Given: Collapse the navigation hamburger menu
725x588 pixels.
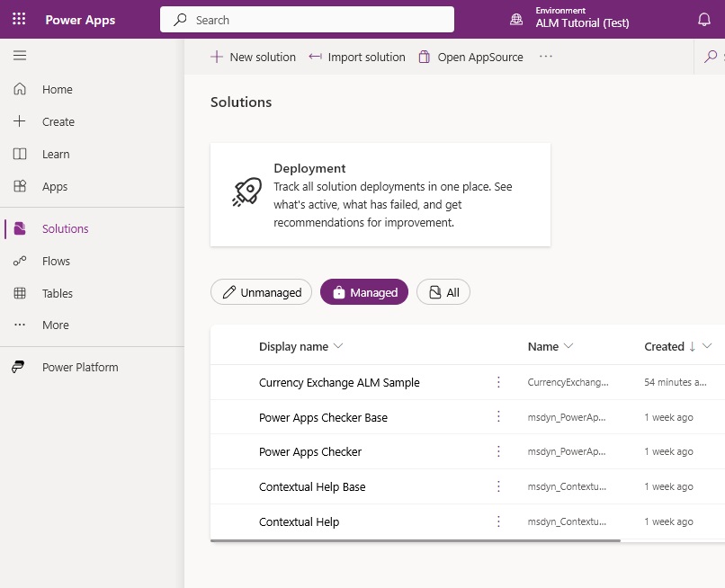Looking at the screenshot, I should click(20, 56).
